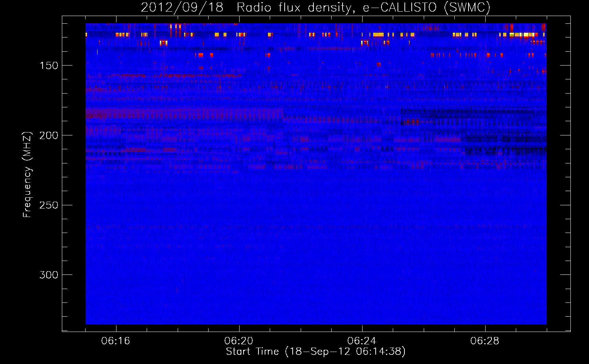The height and width of the screenshot is (364, 589).
Task: Click inside the blue spectrogram plot area
Action: click(316, 174)
